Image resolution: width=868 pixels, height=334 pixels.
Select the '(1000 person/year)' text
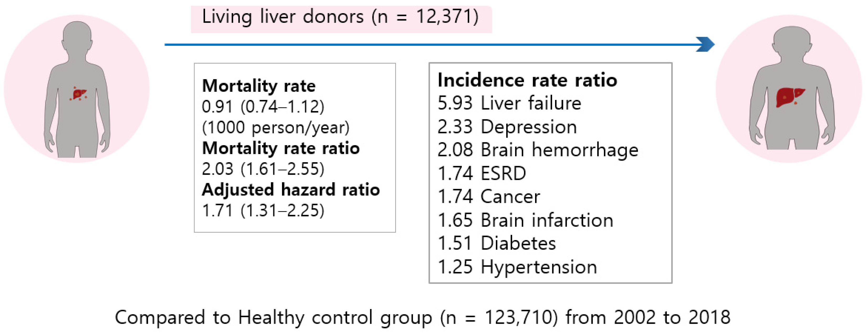click(276, 128)
